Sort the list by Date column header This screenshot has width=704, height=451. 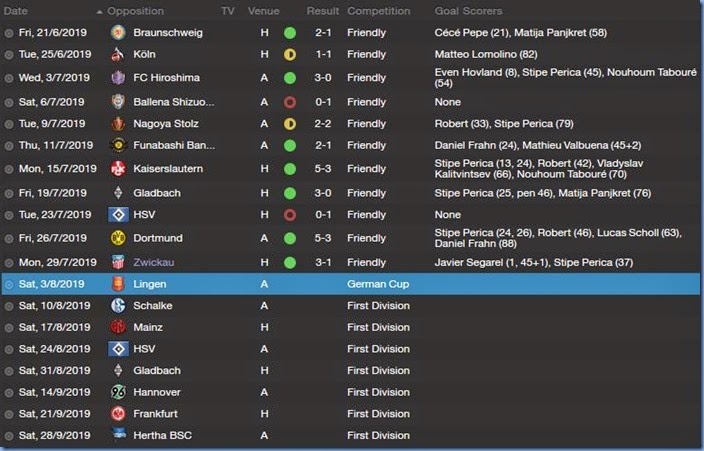click(x=17, y=11)
